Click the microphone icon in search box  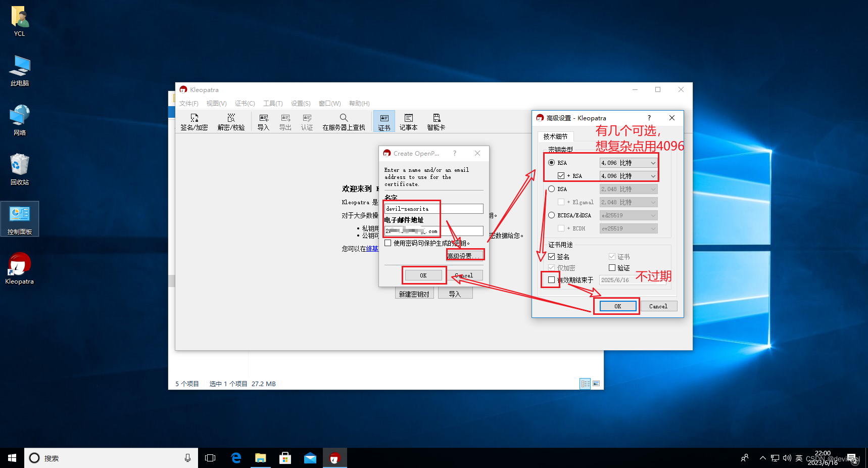click(187, 458)
